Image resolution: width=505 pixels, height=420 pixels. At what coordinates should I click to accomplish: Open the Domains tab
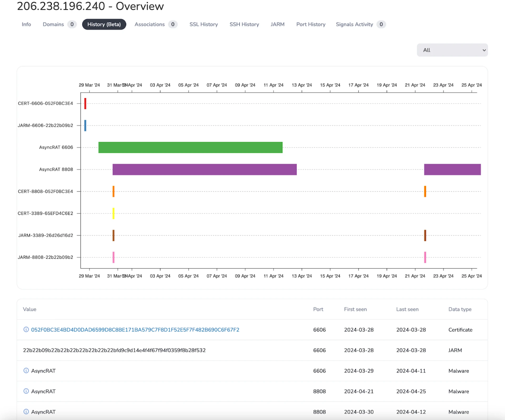click(59, 24)
